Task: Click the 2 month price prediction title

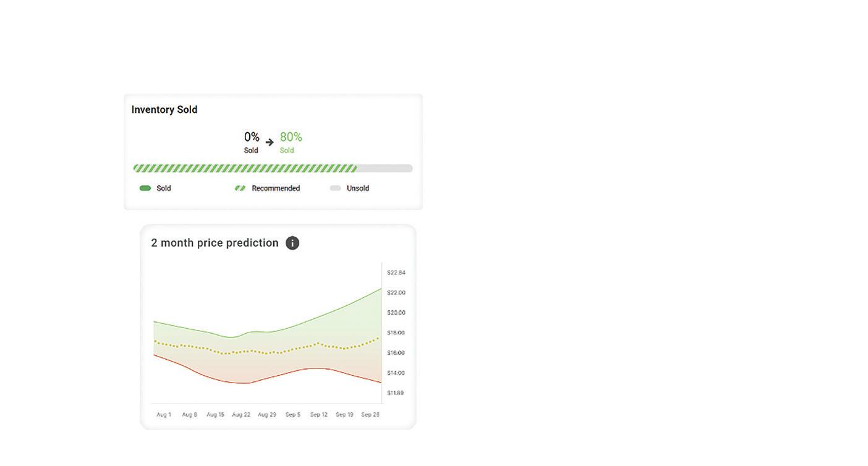Action: pos(215,243)
